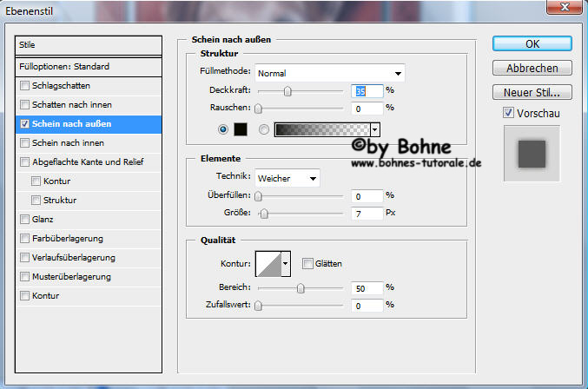Screen dimensions: 588x389
Task: Open the Füllmethode dropdown
Action: coord(329,73)
